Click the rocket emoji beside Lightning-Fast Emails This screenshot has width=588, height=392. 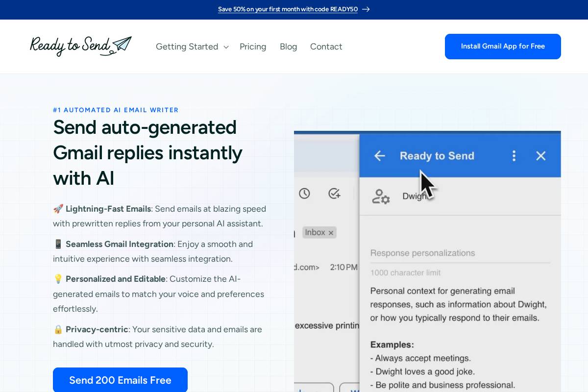58,209
